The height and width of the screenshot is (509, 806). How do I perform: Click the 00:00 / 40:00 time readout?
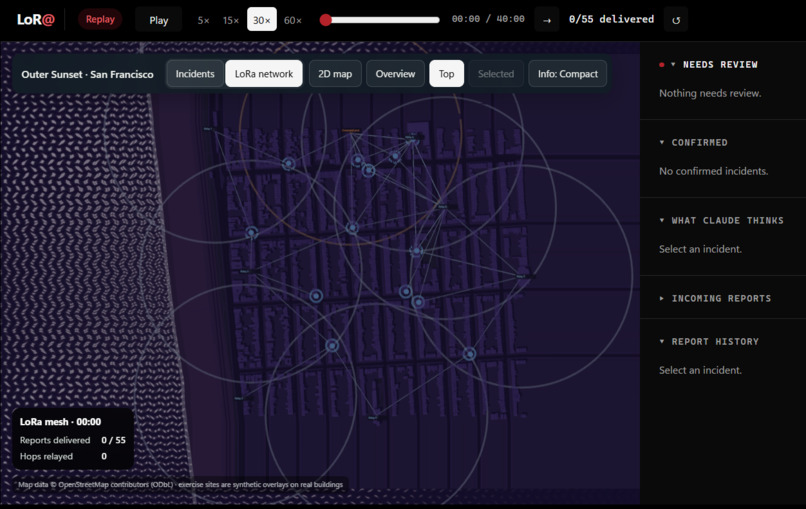click(x=488, y=19)
